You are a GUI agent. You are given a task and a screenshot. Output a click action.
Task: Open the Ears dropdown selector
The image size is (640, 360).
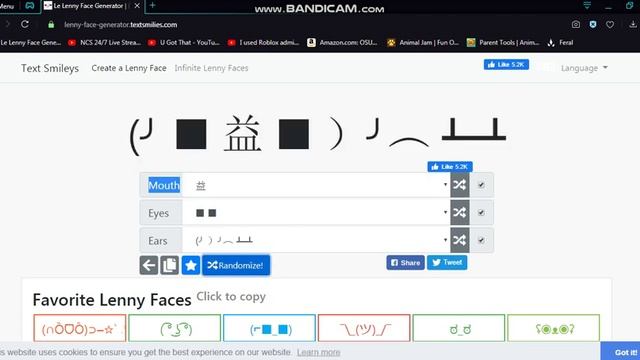pyautogui.click(x=316, y=240)
